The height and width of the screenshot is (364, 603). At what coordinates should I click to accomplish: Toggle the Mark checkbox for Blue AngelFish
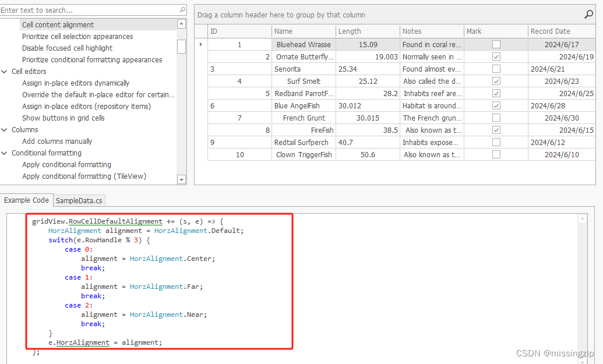(496, 105)
